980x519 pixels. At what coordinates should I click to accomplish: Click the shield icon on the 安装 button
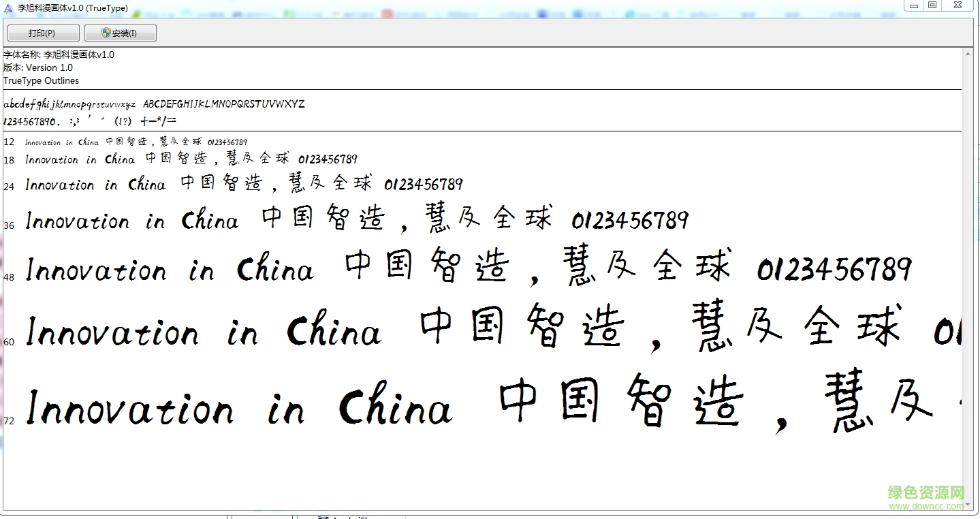(x=106, y=33)
